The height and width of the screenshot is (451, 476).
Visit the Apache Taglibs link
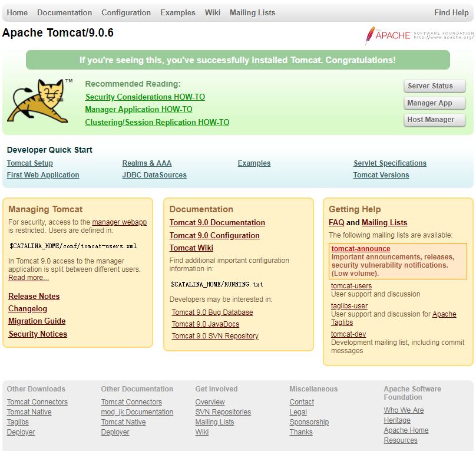(394, 318)
